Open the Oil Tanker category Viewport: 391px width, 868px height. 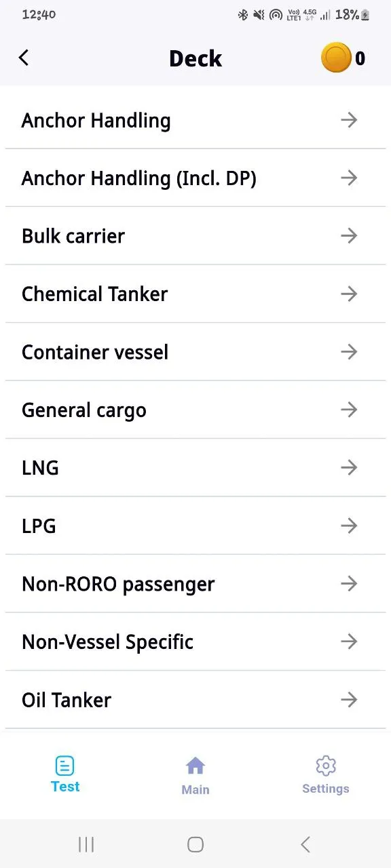[x=195, y=700]
